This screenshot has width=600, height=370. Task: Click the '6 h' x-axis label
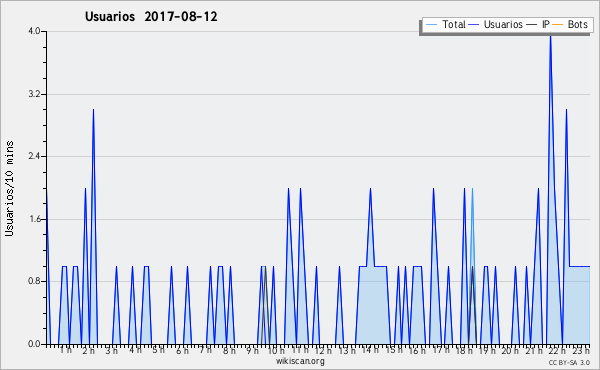[x=182, y=350]
